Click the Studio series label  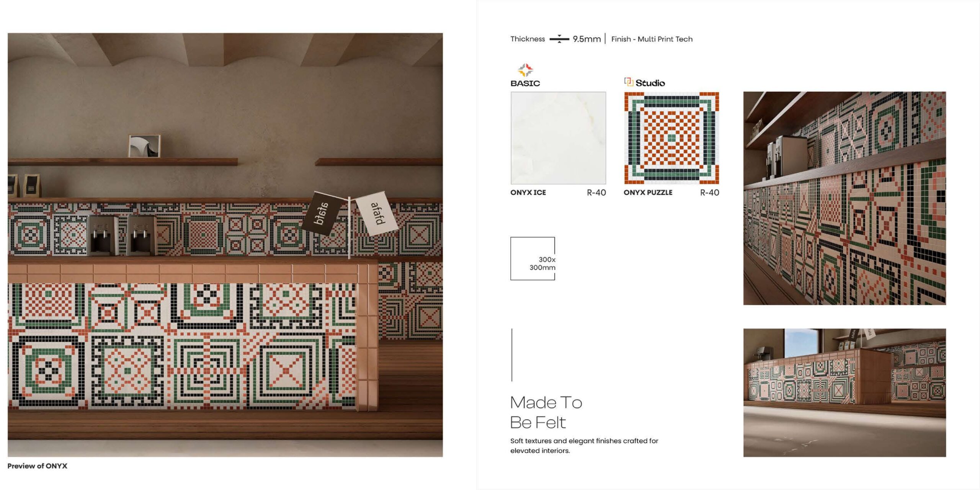pyautogui.click(x=650, y=83)
